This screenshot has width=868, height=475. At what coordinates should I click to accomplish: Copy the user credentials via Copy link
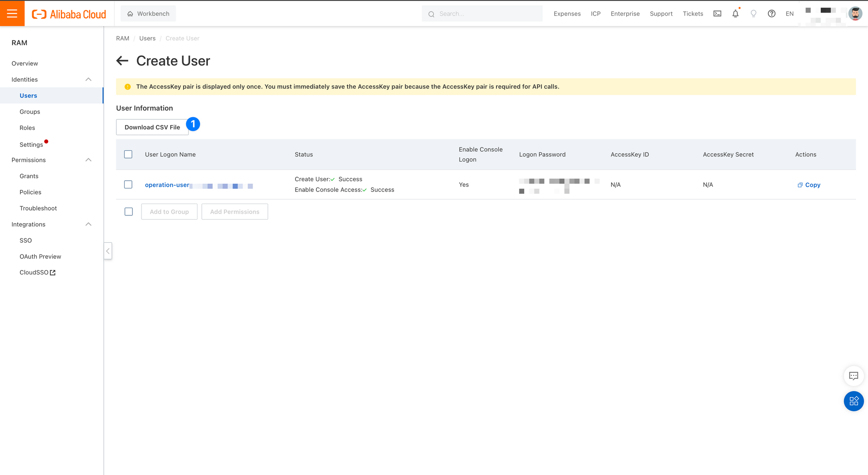tap(809, 185)
